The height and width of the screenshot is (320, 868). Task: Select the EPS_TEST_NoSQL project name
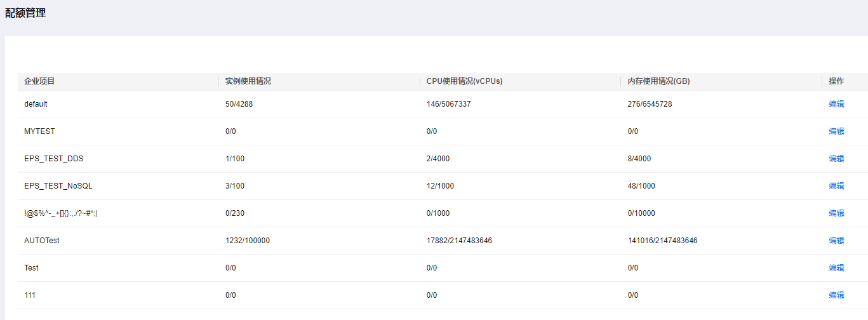[x=58, y=186]
